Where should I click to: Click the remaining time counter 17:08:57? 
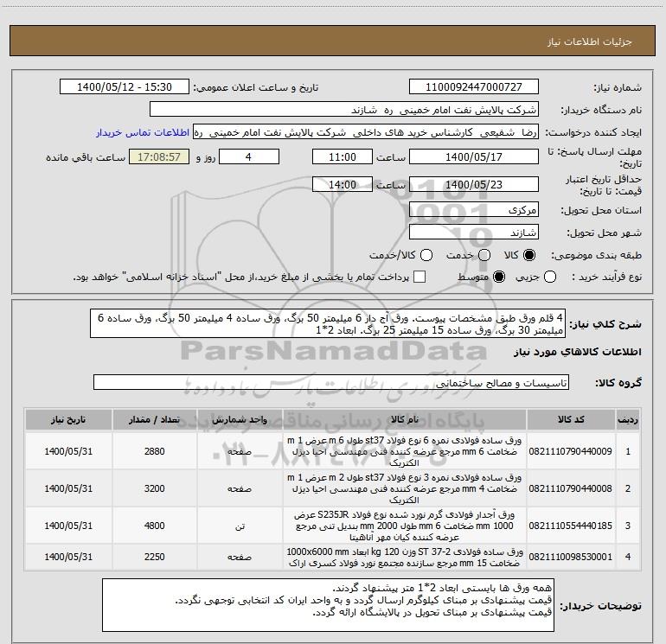(x=159, y=156)
